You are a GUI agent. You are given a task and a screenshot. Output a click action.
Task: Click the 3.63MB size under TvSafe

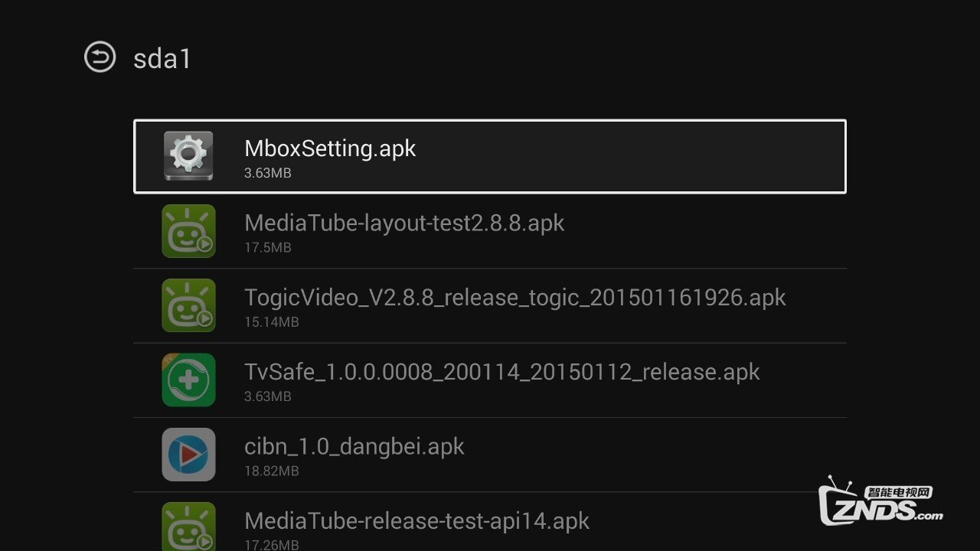tap(267, 396)
